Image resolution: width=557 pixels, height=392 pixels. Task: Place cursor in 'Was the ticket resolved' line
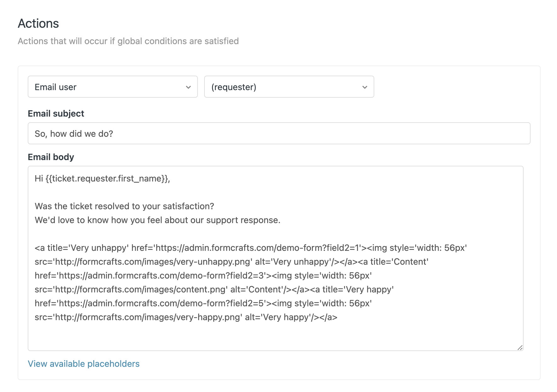[124, 206]
